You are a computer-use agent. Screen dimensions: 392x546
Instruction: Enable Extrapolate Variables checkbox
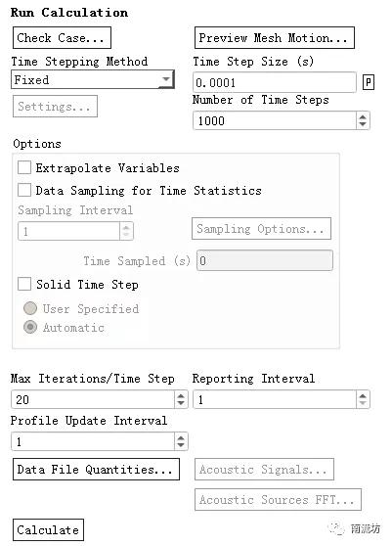(x=24, y=167)
